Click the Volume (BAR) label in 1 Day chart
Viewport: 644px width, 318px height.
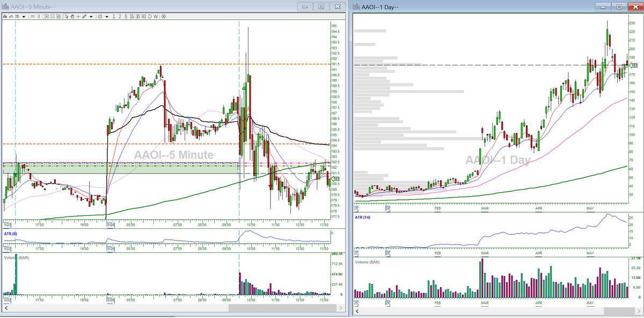[x=368, y=262]
